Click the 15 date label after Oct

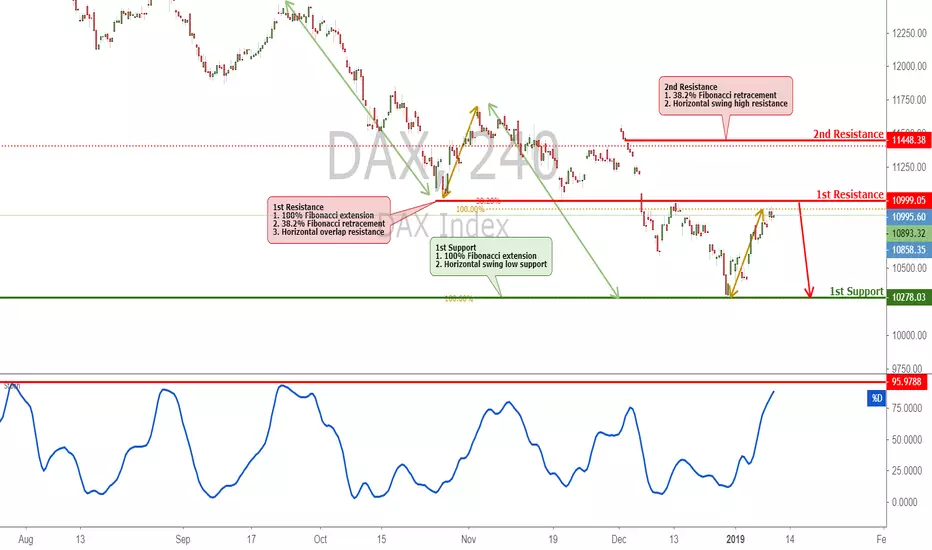point(381,539)
